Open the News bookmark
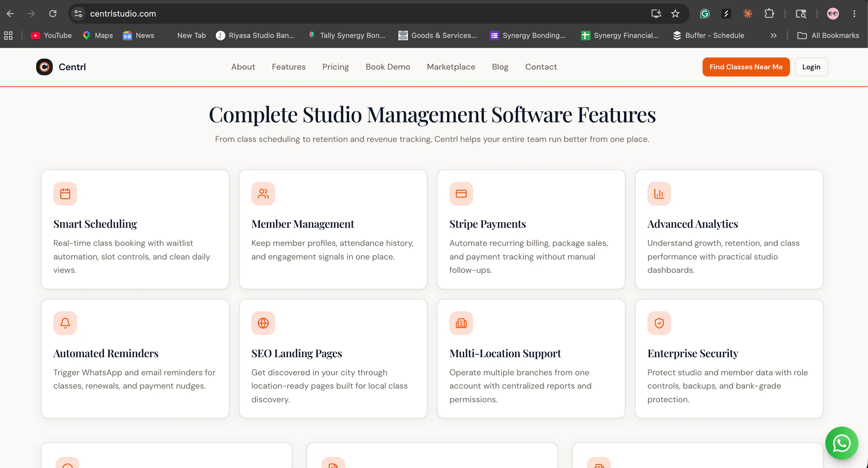Image resolution: width=868 pixels, height=468 pixels. tap(138, 35)
